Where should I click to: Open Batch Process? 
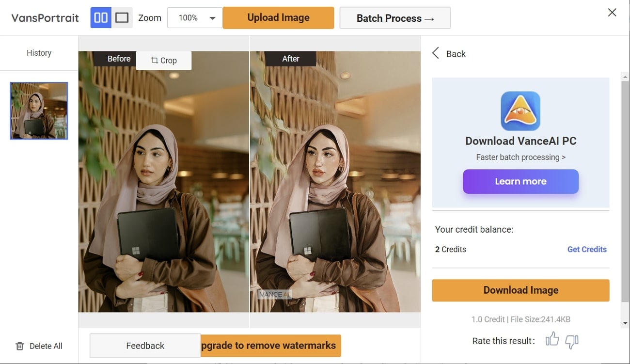click(x=395, y=18)
